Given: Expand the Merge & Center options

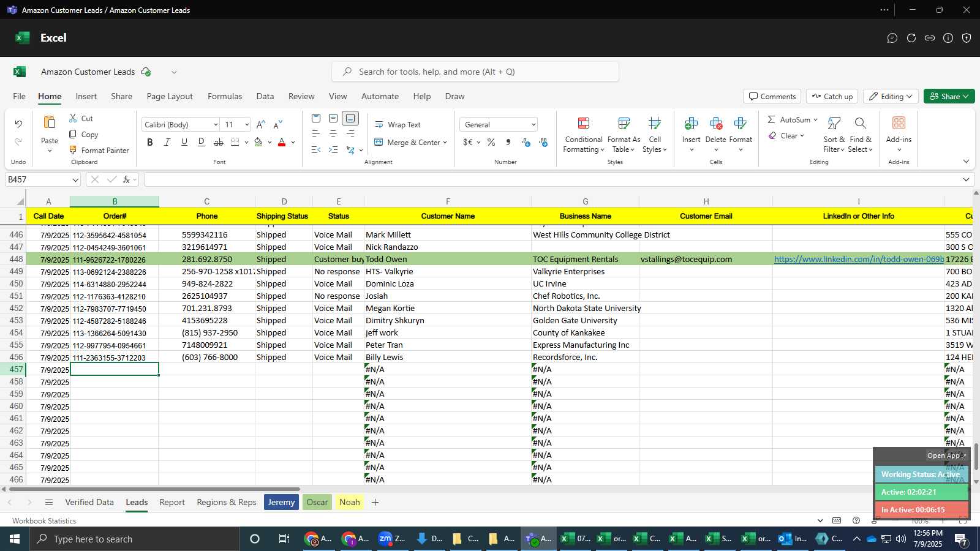Looking at the screenshot, I should point(445,143).
